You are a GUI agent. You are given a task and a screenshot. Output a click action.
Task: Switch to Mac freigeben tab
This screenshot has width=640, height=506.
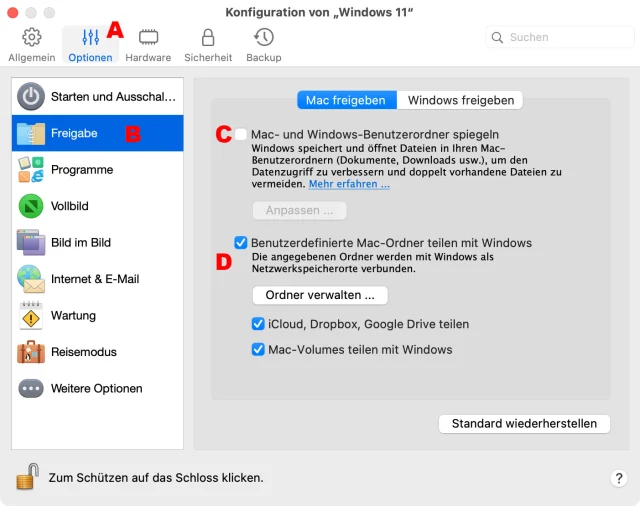[x=347, y=100]
